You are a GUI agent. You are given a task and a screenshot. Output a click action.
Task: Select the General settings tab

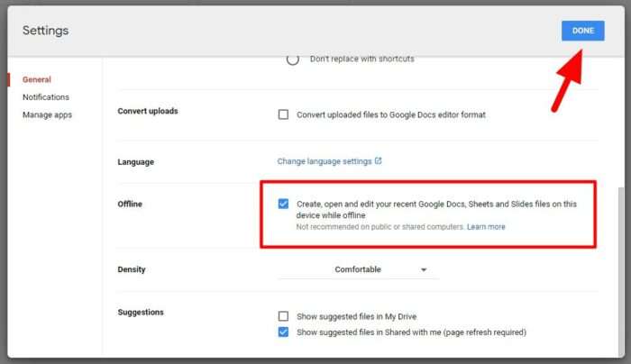(37, 79)
